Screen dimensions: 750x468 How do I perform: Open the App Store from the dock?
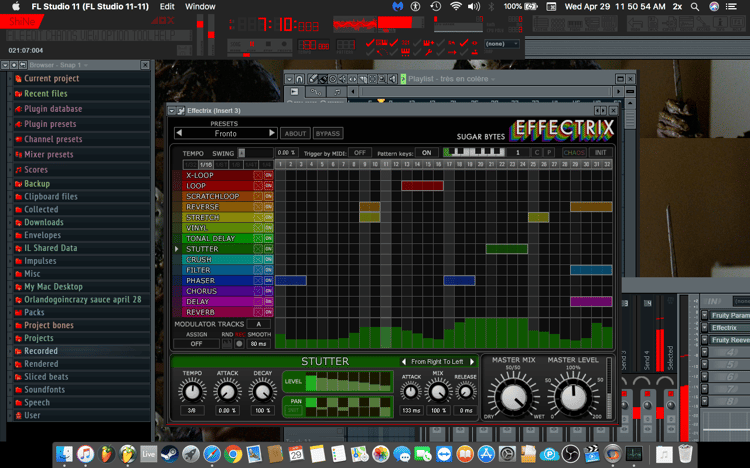(486, 454)
